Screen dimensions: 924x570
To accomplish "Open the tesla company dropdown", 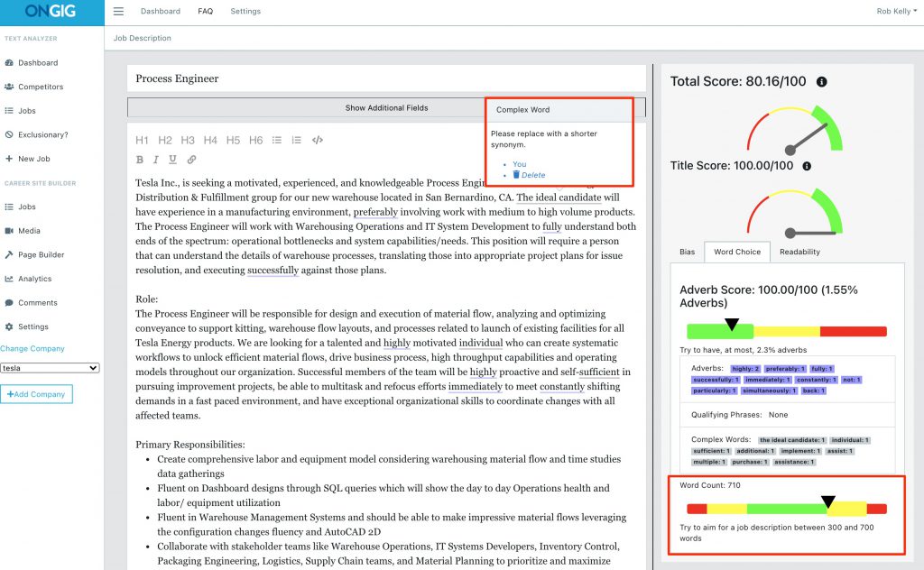I will pos(50,368).
